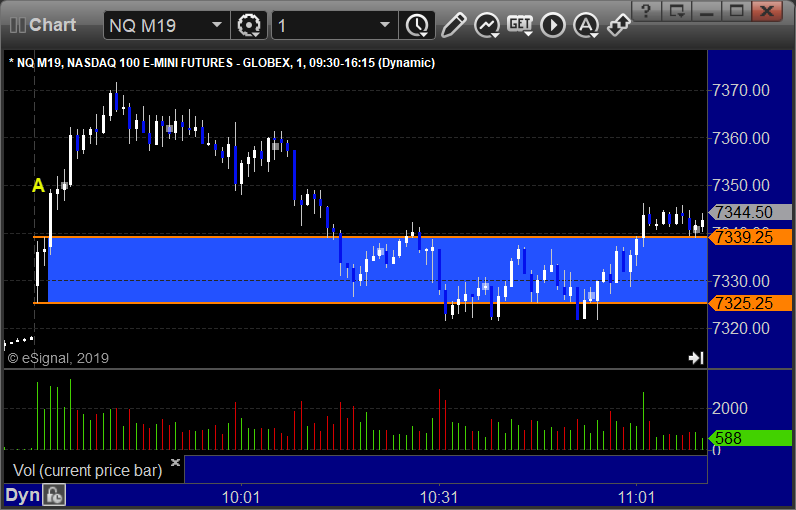Viewport: 796px width, 510px height.
Task: Click the pop-out window icon
Action: coord(677,10)
